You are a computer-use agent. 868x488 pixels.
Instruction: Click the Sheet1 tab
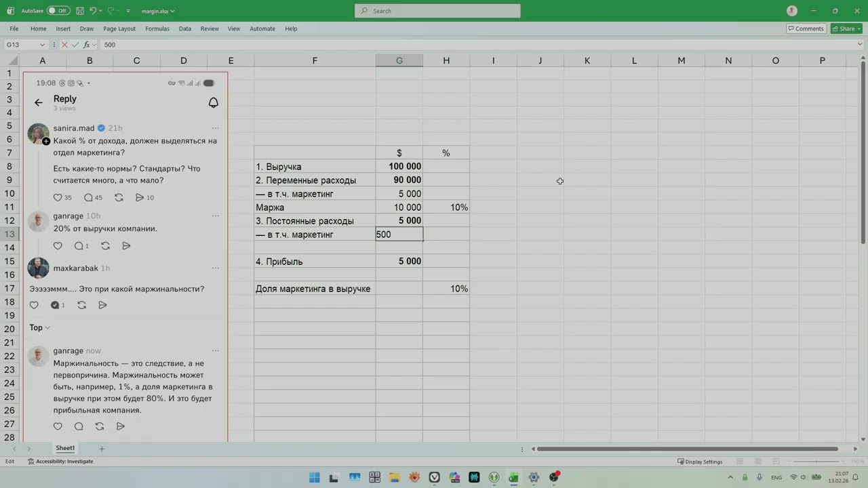click(65, 448)
